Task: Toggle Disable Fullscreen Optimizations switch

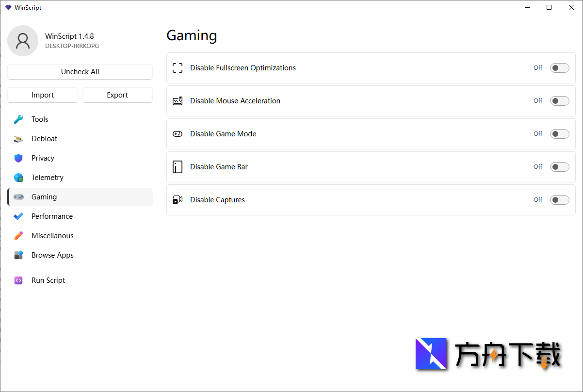Action: click(559, 68)
